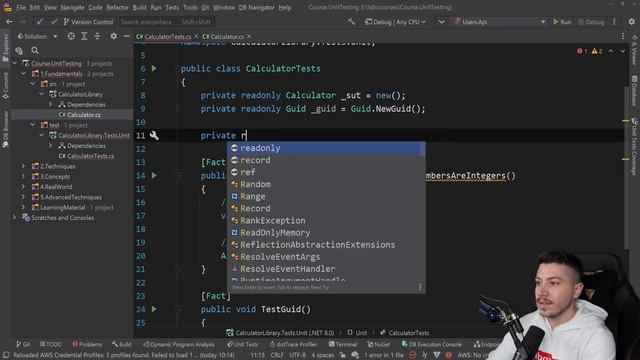
Task: Choose 'readonly' from completion list
Action: [x=326, y=148]
